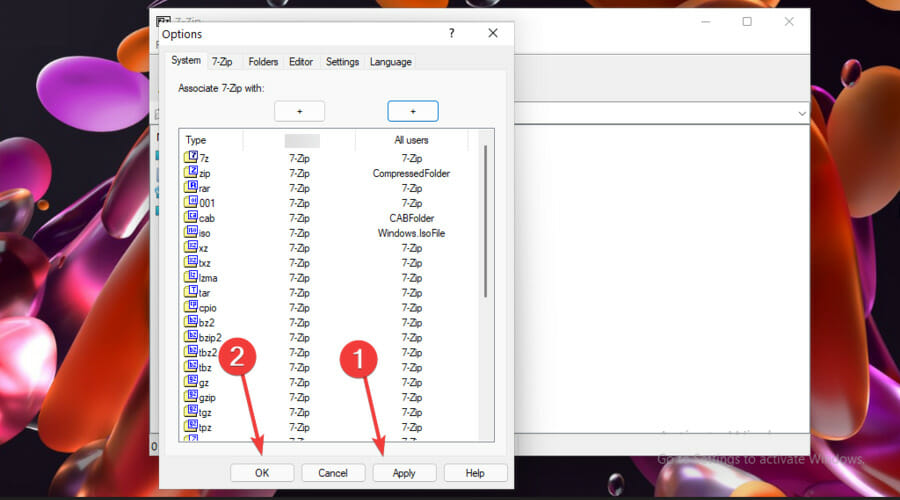This screenshot has width=900, height=500.
Task: Click the rar file type icon
Action: point(191,188)
